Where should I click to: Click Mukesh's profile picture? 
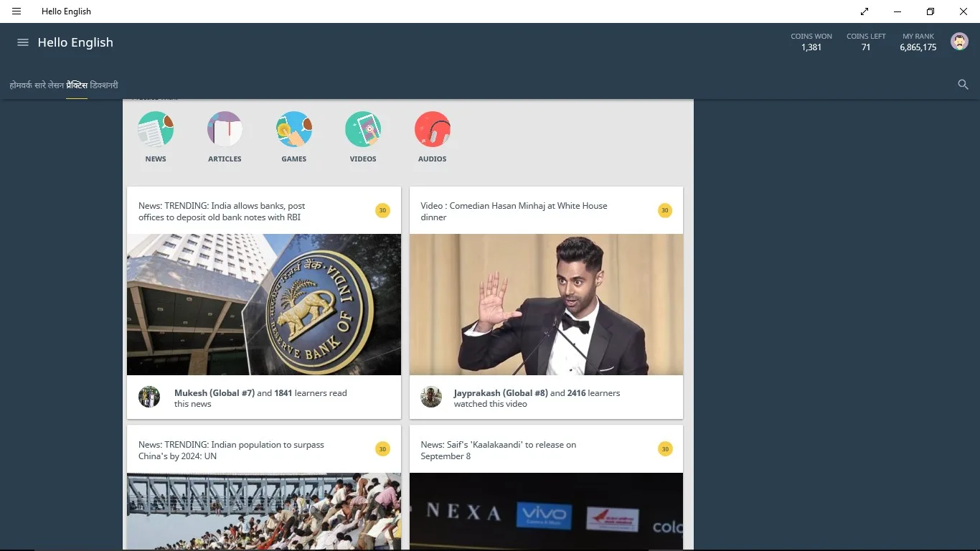[x=149, y=397]
